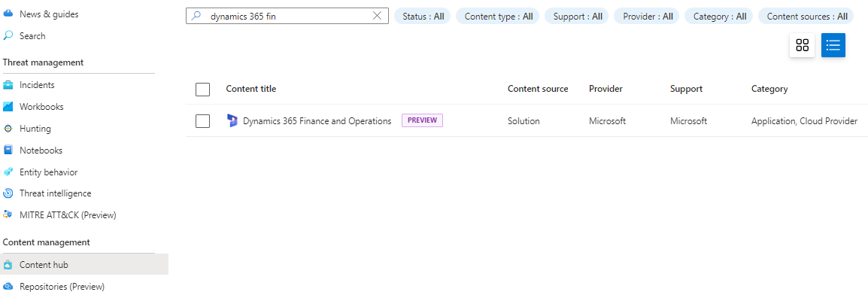Sort by Content title column
The width and height of the screenshot is (868, 298).
250,89
